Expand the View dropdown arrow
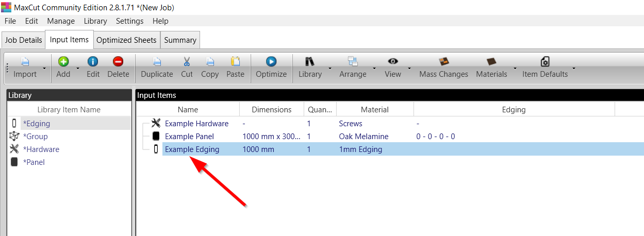 click(x=409, y=68)
